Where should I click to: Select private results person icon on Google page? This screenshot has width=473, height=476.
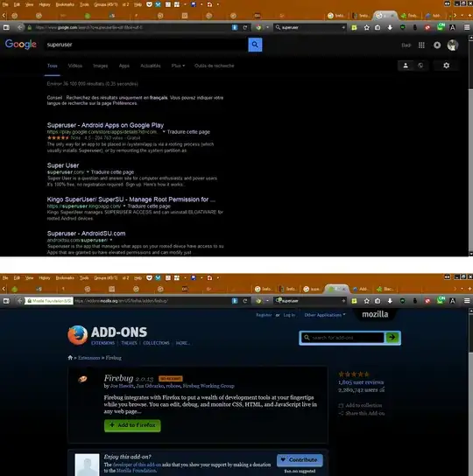pos(406,66)
